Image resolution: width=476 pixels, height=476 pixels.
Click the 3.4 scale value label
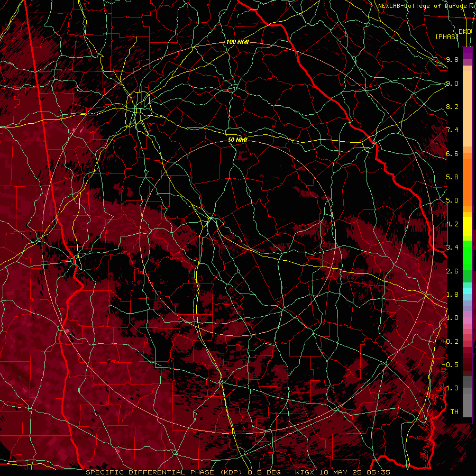pos(452,248)
